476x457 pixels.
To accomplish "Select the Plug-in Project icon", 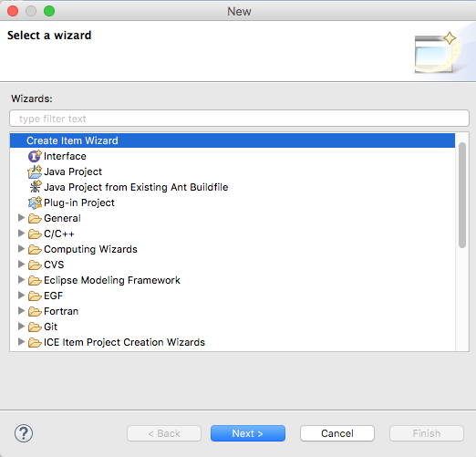I will (35, 203).
